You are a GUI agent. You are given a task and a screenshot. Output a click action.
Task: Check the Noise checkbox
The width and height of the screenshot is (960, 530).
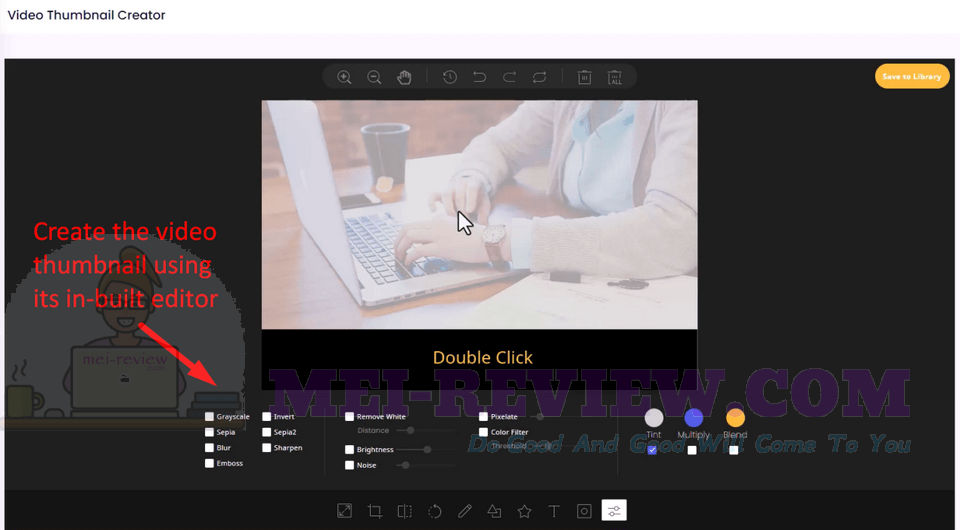pyautogui.click(x=350, y=465)
